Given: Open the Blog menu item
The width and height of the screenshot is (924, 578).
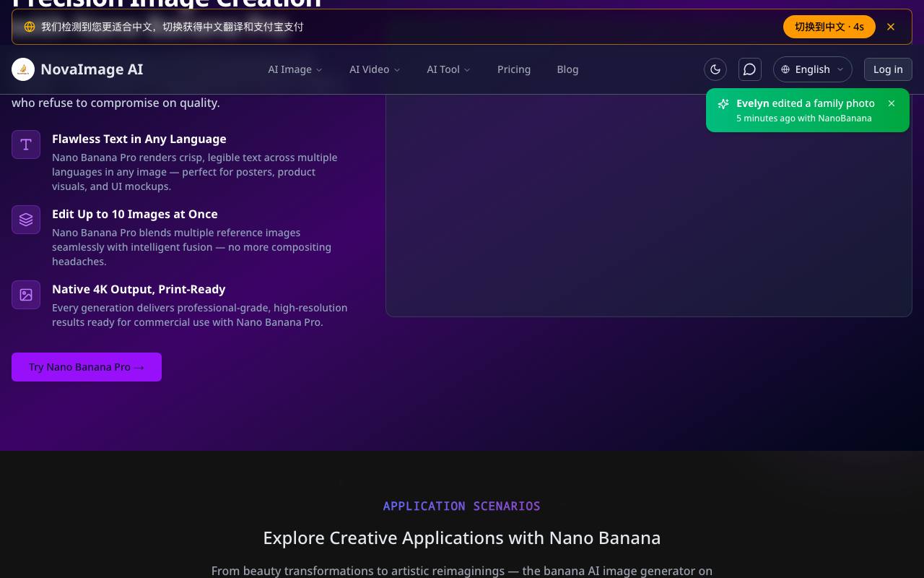Looking at the screenshot, I should 567,69.
